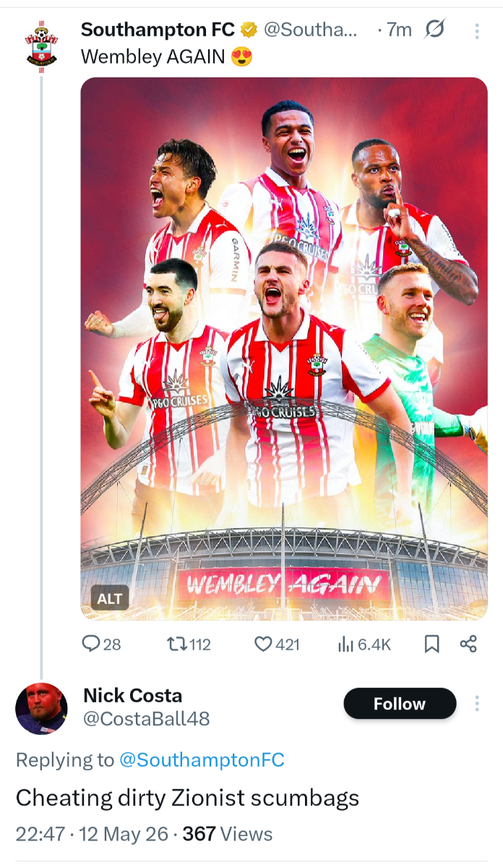Open Southampton FC display name

158,30
